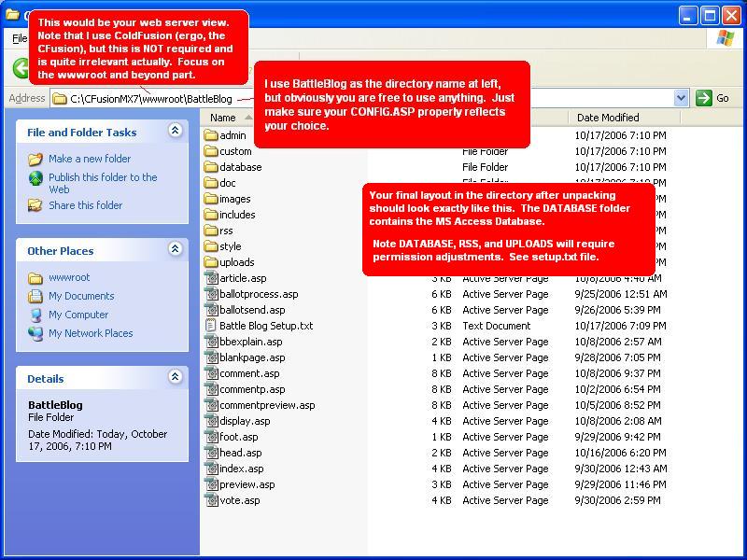
Task: Click Share this folder link
Action: [x=85, y=205]
